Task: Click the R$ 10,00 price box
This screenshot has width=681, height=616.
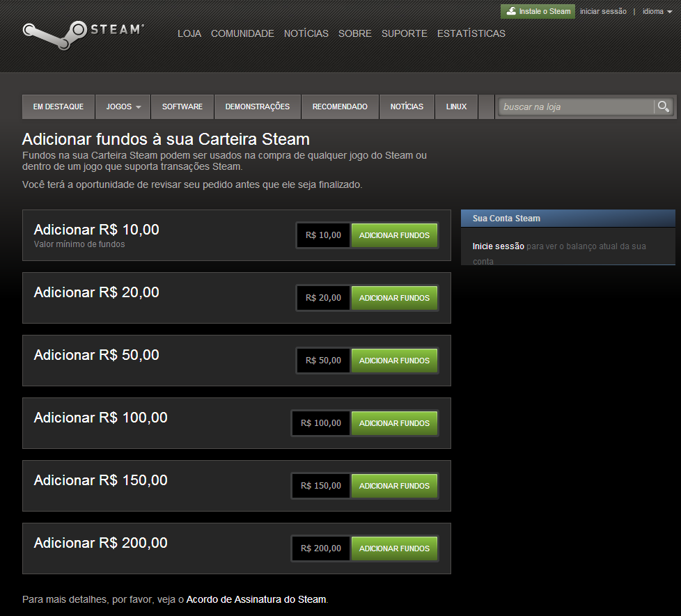Action: click(x=323, y=235)
